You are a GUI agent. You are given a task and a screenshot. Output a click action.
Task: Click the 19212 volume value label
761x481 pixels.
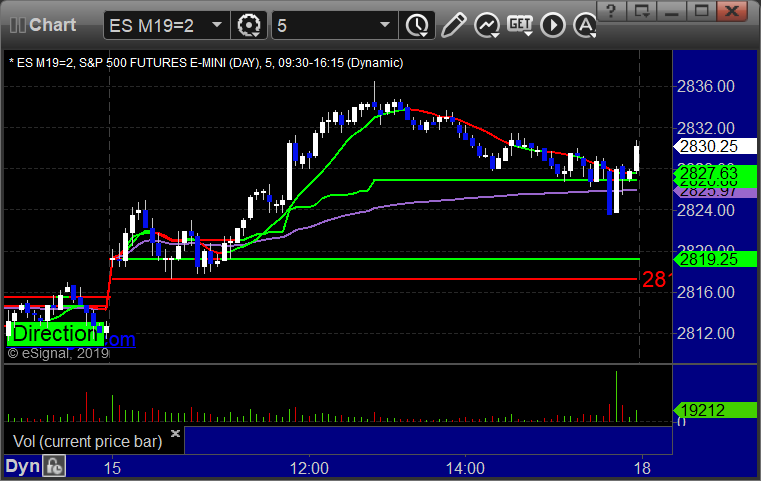coord(714,410)
